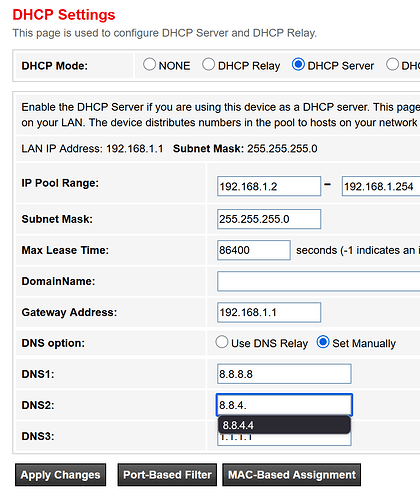Open Port-Based Filter settings
420x500 pixels.
pos(167,475)
